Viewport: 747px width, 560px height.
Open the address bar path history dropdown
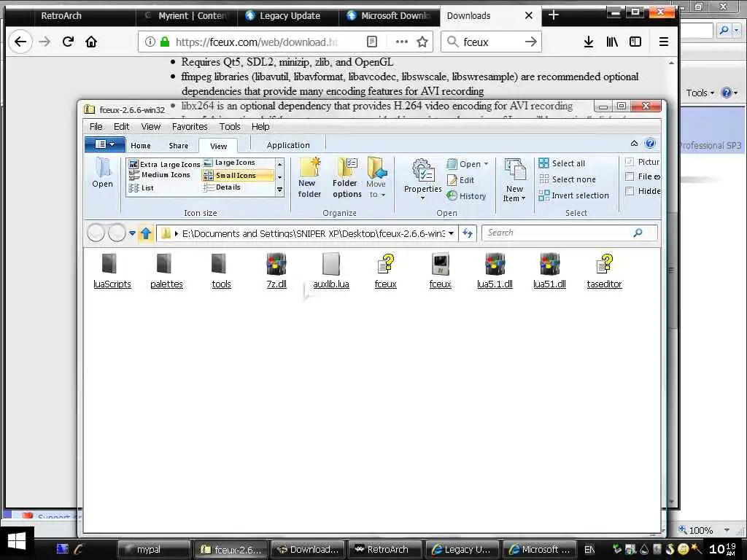click(x=451, y=233)
